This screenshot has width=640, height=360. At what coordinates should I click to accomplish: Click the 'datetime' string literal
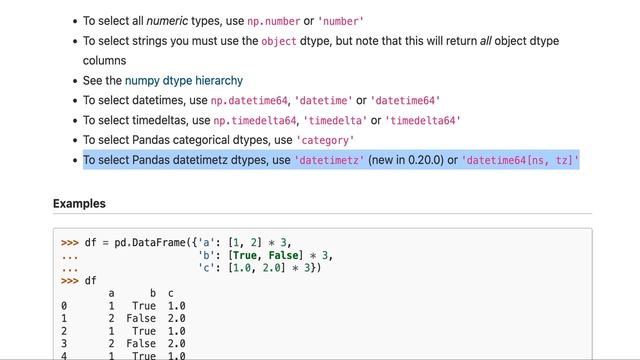pyautogui.click(x=323, y=100)
